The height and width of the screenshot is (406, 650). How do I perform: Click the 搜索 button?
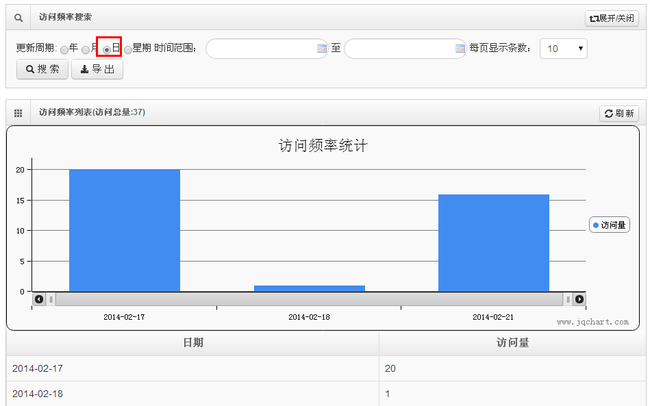pos(42,69)
